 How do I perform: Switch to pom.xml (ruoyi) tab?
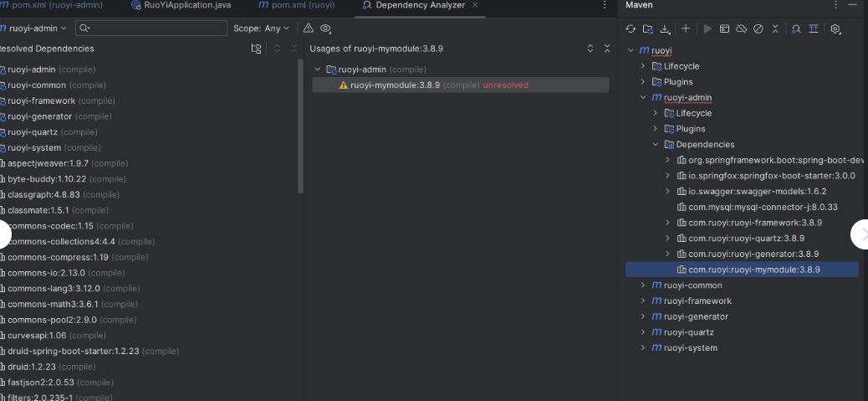[296, 5]
